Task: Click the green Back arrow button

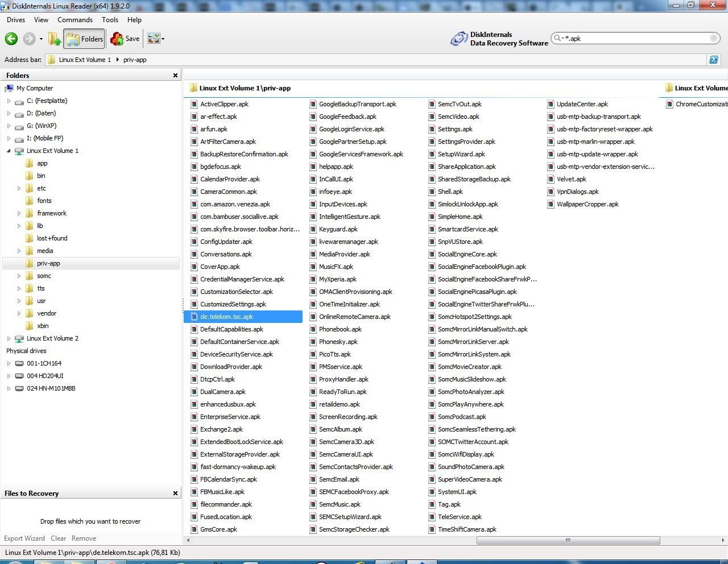Action: 11,39
